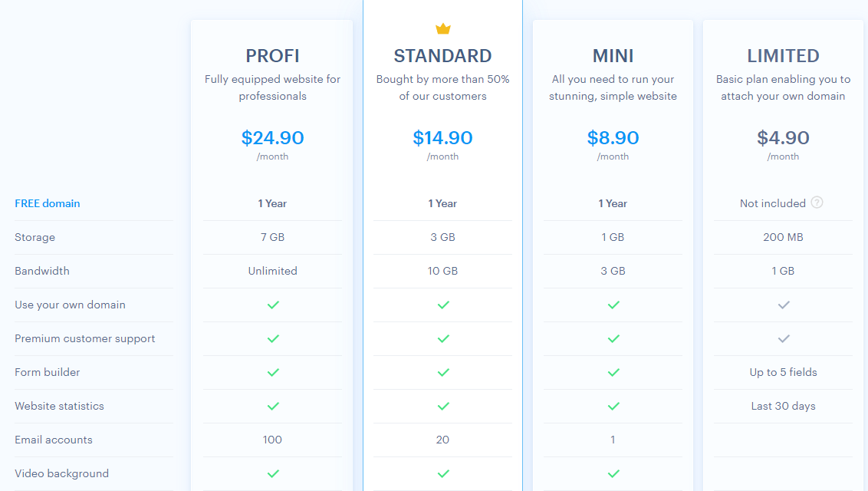Image resolution: width=868 pixels, height=491 pixels.
Task: Click PROFI's Video background checkmark
Action: coord(273,474)
